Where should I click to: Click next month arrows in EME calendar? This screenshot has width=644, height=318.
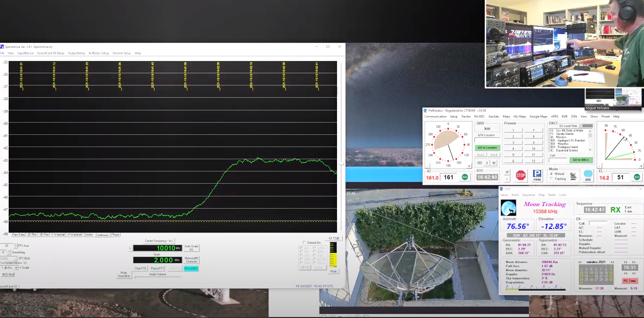click(x=612, y=262)
